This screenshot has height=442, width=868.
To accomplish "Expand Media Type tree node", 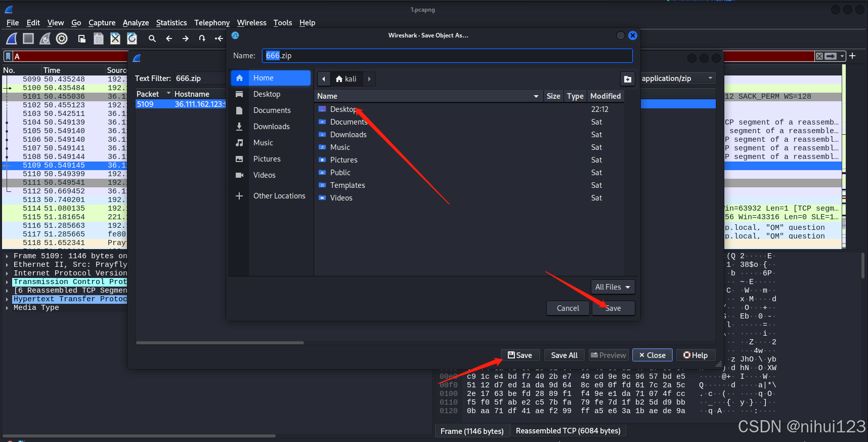I will click(x=7, y=308).
